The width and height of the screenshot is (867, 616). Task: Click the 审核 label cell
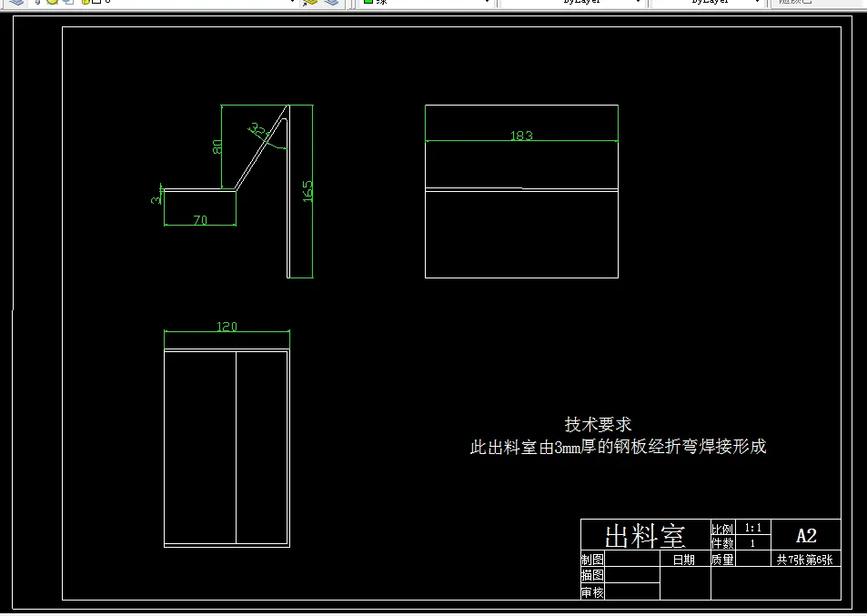(592, 592)
